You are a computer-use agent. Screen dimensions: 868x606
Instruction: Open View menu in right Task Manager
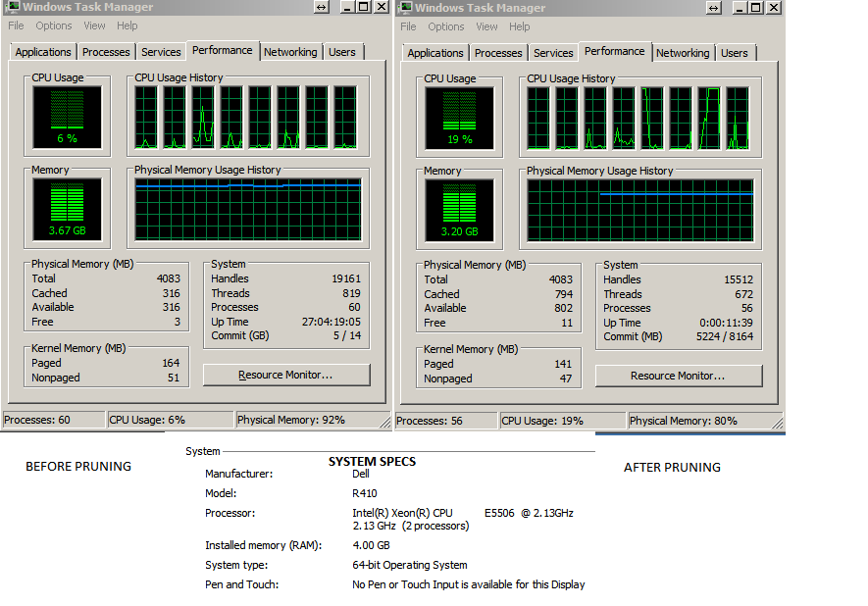pos(486,26)
